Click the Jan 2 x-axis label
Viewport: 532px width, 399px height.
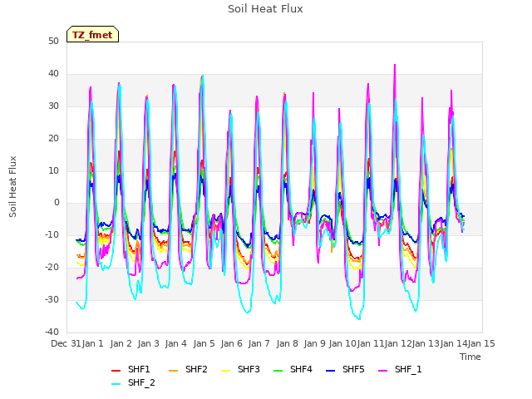pos(121,343)
